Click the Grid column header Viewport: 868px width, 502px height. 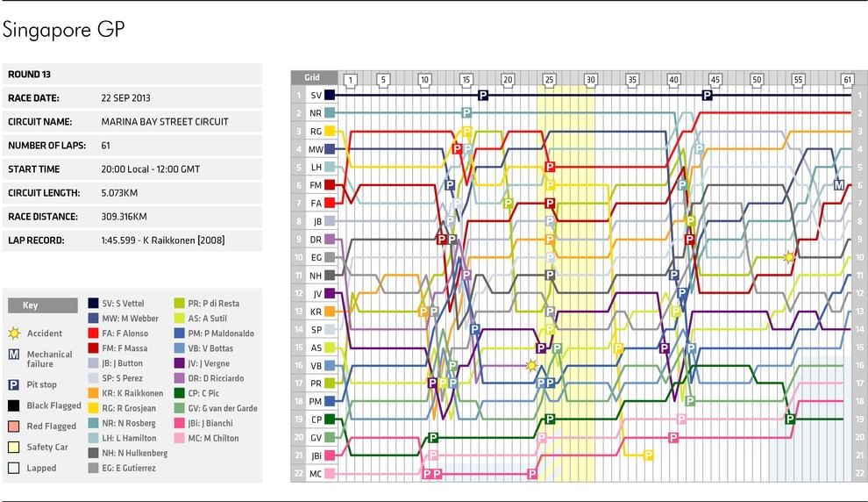[x=312, y=77]
